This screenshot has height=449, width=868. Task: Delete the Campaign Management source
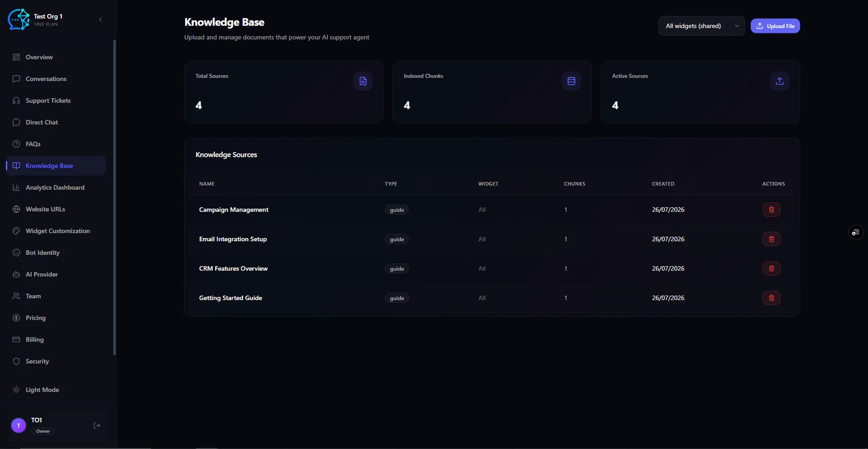pos(771,210)
